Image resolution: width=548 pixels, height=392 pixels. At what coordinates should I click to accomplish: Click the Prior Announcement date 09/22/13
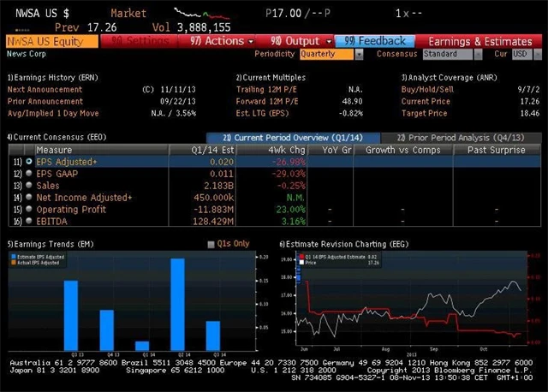pos(178,101)
